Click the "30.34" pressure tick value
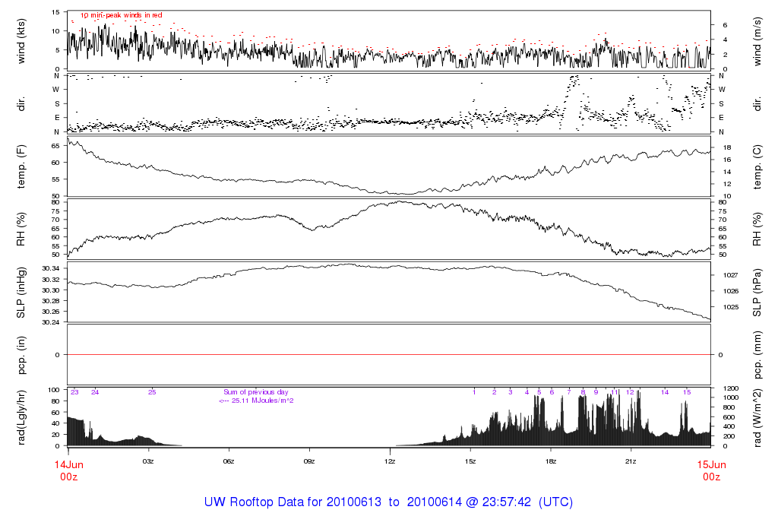This screenshot has height=532, width=778. pyautogui.click(x=51, y=268)
